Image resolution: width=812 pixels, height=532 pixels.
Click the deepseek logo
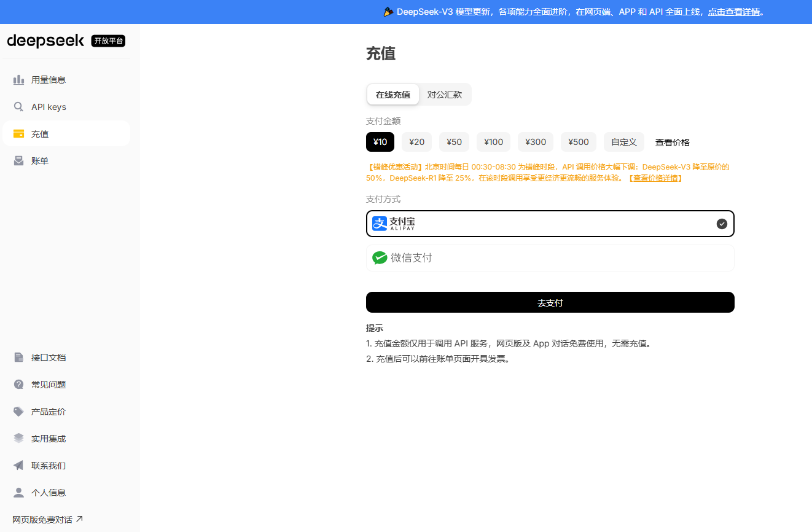[46, 41]
